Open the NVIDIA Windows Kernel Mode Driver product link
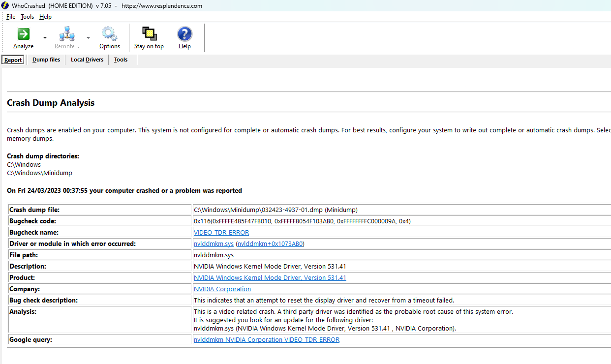The width and height of the screenshot is (611, 364). pyautogui.click(x=270, y=278)
